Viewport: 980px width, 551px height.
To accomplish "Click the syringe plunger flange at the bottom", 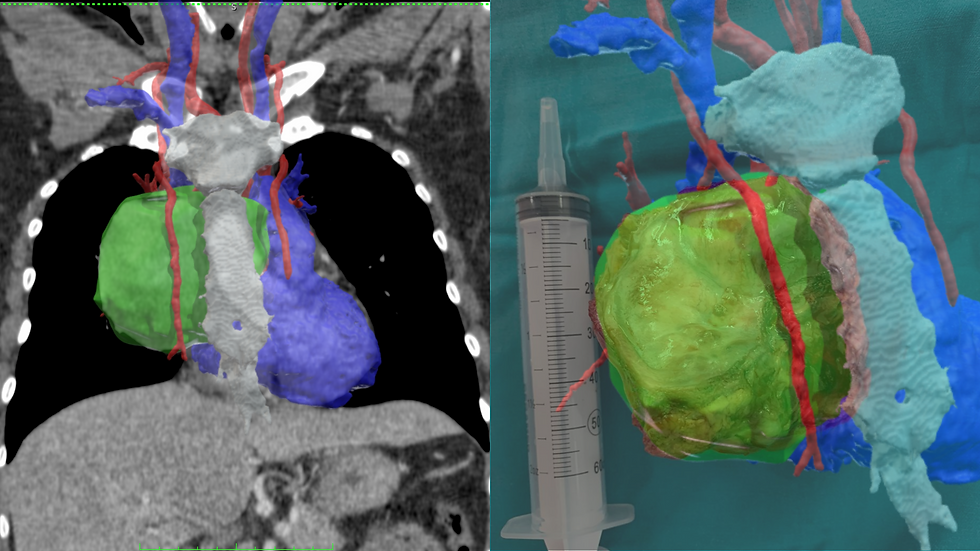I will coord(568,522).
